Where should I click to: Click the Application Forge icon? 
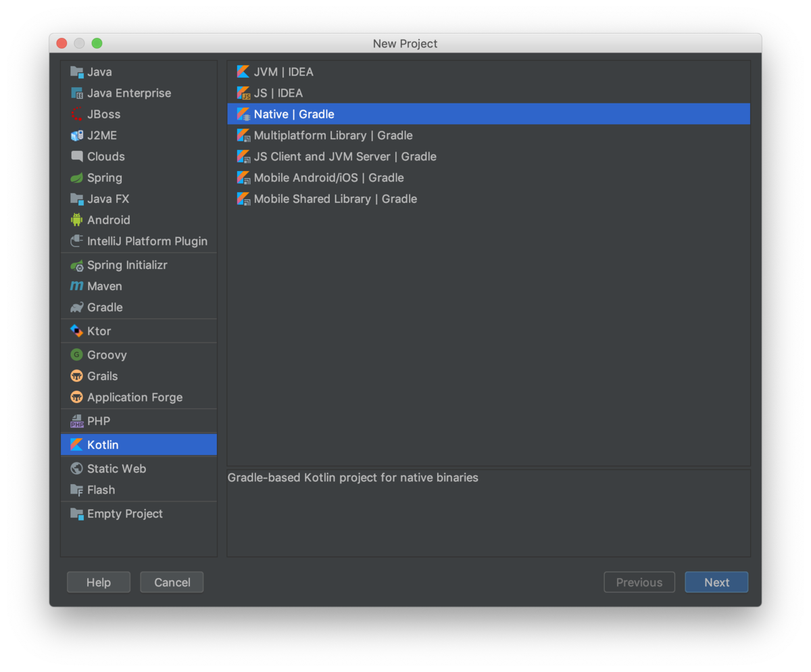click(x=76, y=397)
